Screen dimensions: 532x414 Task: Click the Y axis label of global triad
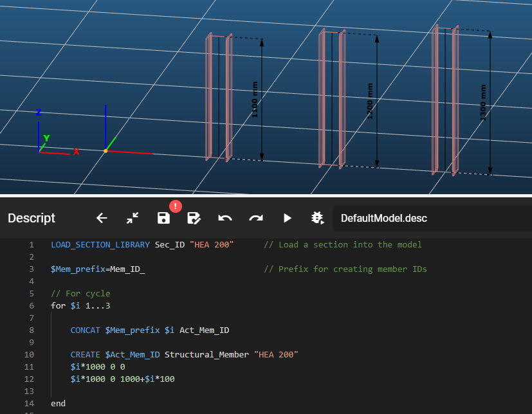pos(47,138)
